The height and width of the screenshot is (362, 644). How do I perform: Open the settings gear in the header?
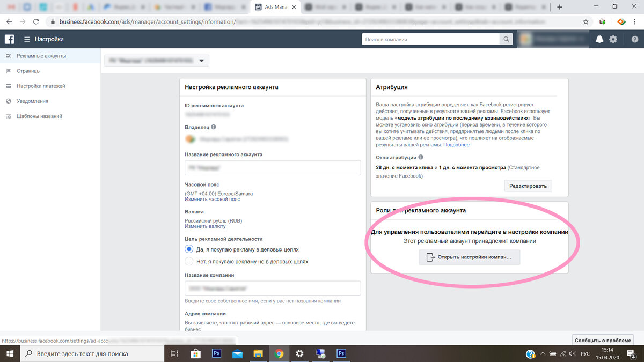[613, 39]
